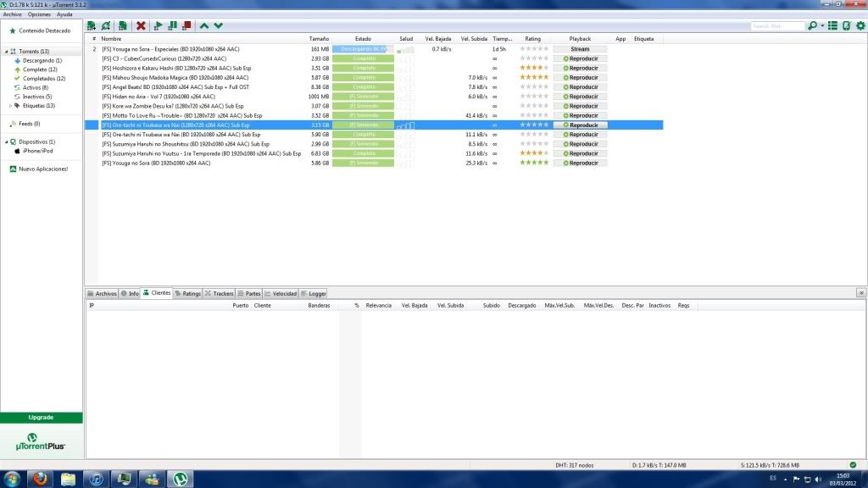868x488 pixels.
Task: Select Inactivos (5) in the sidebar
Action: coord(37,97)
